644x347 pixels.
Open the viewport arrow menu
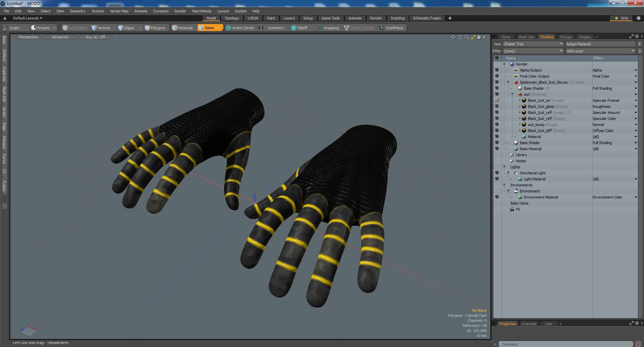click(x=484, y=37)
